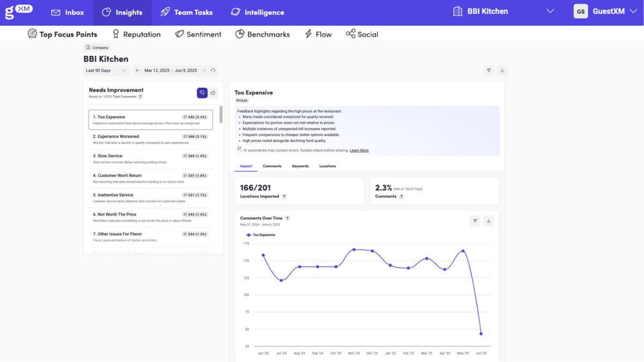Open the Social tab

[362, 34]
